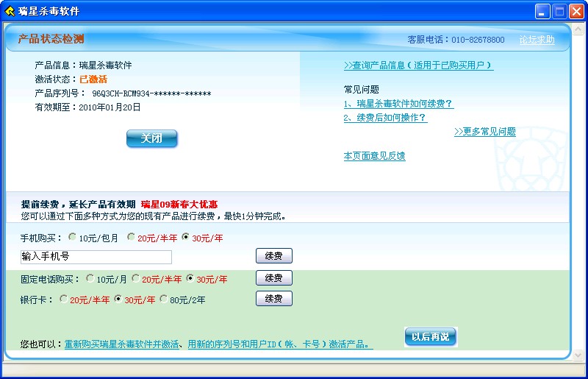Click 瑞星09新春大优惠 promotion text
This screenshot has width=588, height=379.
coord(179,205)
